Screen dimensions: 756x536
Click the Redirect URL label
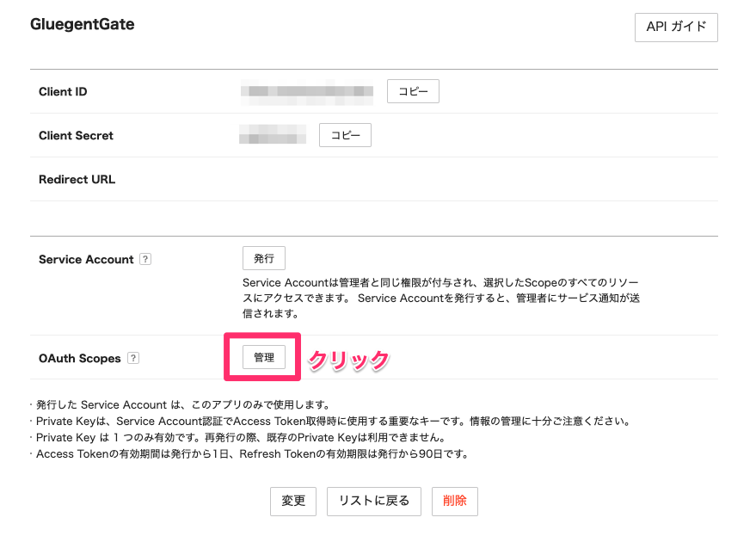(77, 180)
